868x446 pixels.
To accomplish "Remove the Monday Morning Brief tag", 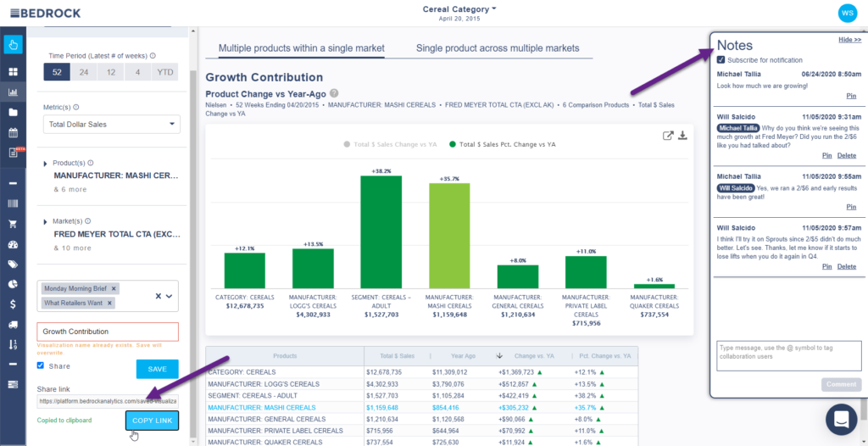I will pos(114,288).
